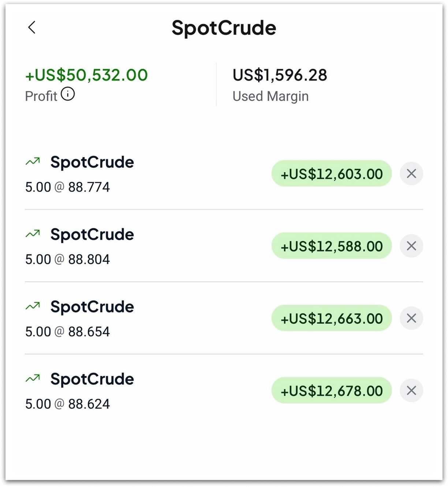Select the total profit +US$50,532.00 amount
Screen dimensions: 448x487
point(86,75)
